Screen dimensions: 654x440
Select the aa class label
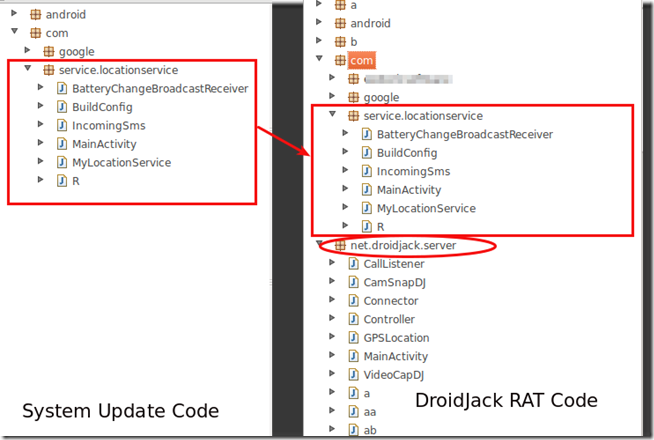coord(370,412)
